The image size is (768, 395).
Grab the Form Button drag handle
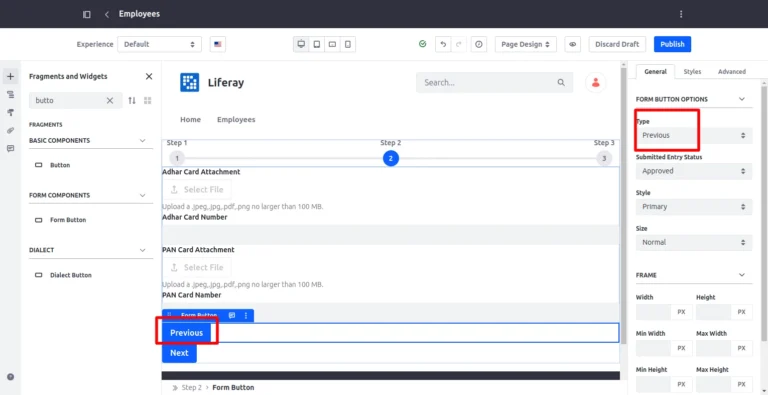coord(169,316)
